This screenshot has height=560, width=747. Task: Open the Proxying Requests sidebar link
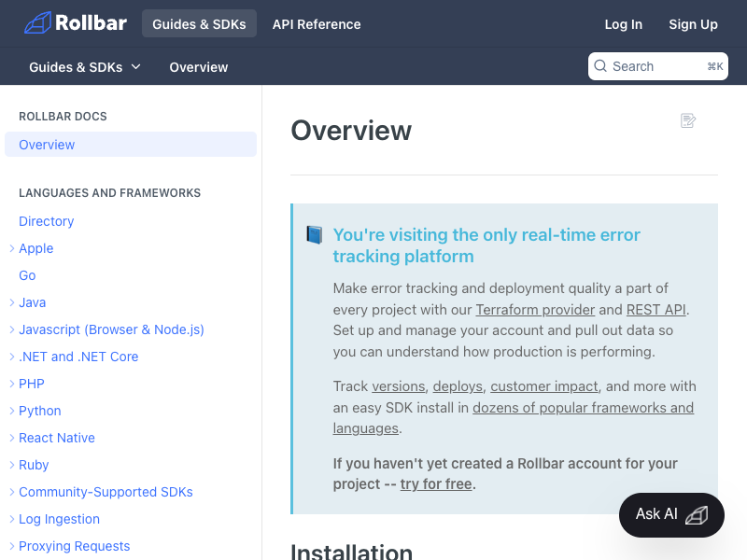click(75, 546)
